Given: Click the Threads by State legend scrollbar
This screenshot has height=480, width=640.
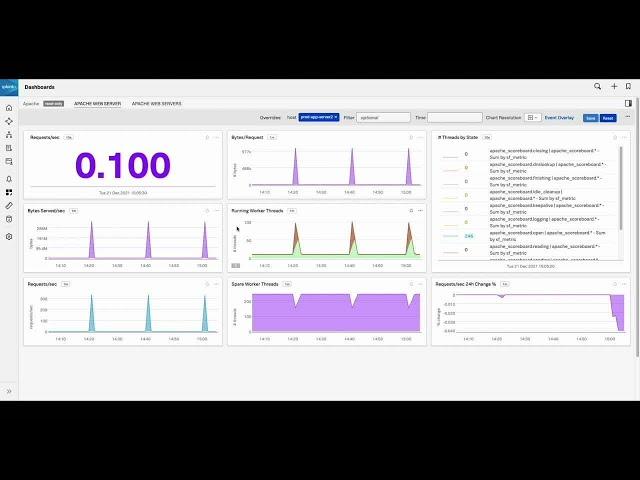Looking at the screenshot, I should click(x=621, y=188).
